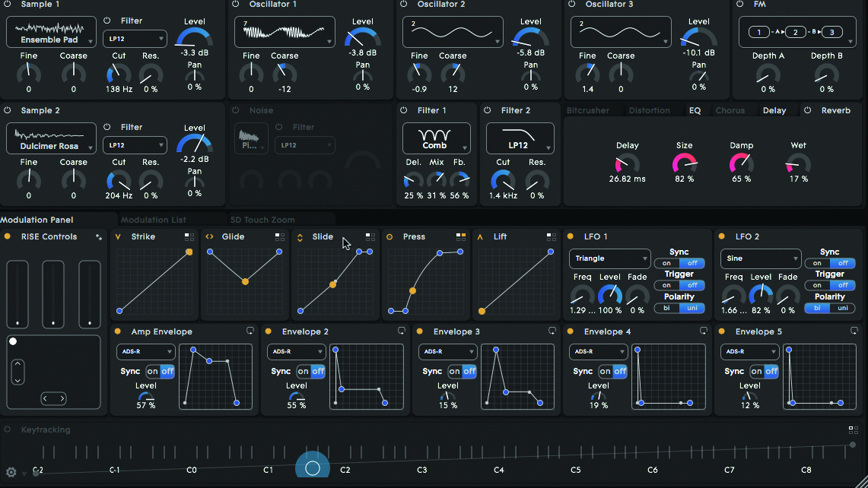Toggle Oscillator 1 power icon
The height and width of the screenshot is (488, 868).
tap(236, 4)
